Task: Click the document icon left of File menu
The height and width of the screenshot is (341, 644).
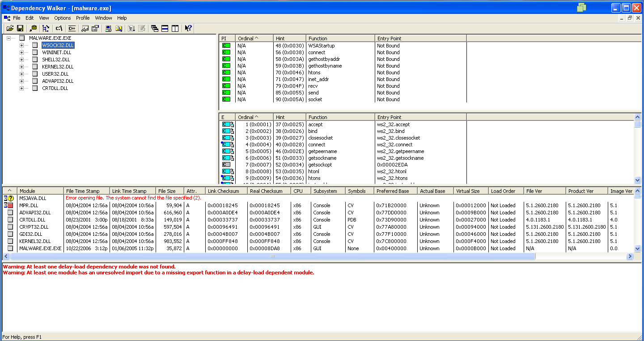Action: click(x=7, y=18)
